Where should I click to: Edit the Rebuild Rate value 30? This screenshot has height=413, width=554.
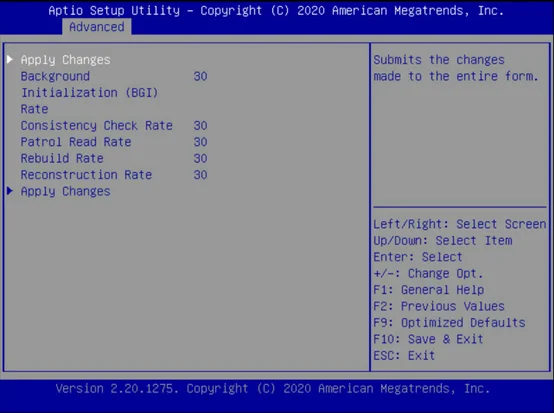200,158
